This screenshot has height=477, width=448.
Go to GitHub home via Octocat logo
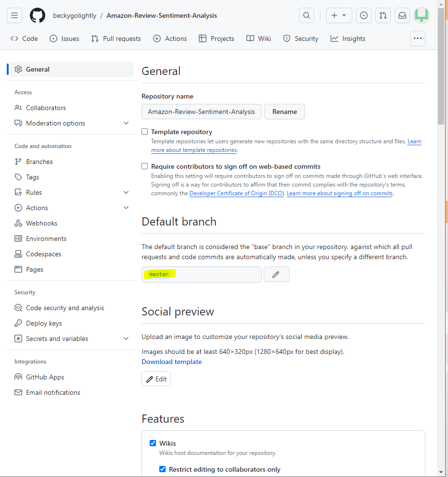(x=38, y=15)
